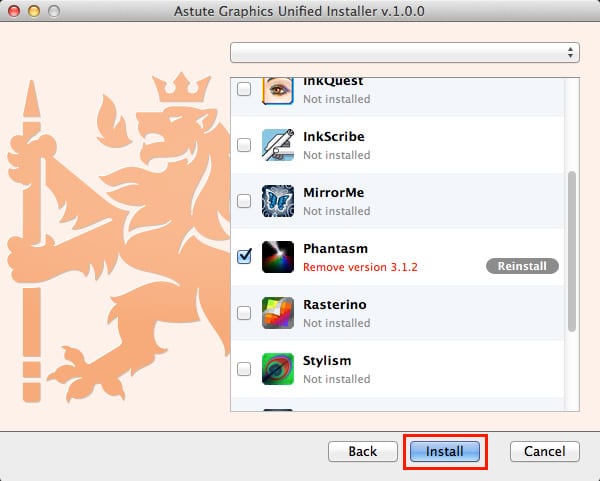This screenshot has height=481, width=600.
Task: Click 'Not installed' under Rasterino
Action: point(337,323)
